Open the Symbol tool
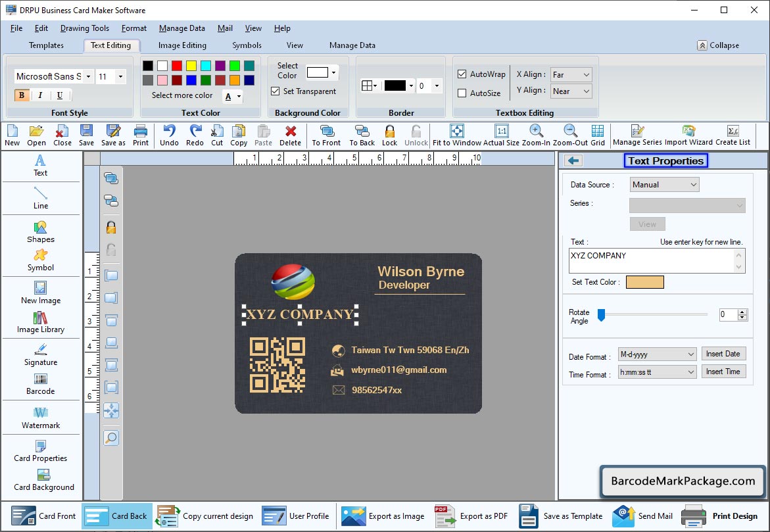The height and width of the screenshot is (532, 770). click(41, 260)
